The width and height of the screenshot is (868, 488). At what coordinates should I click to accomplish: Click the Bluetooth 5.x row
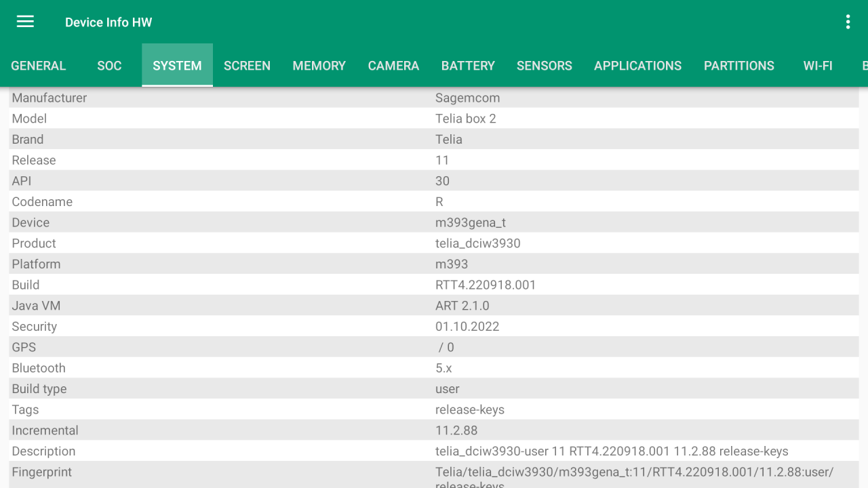434,368
